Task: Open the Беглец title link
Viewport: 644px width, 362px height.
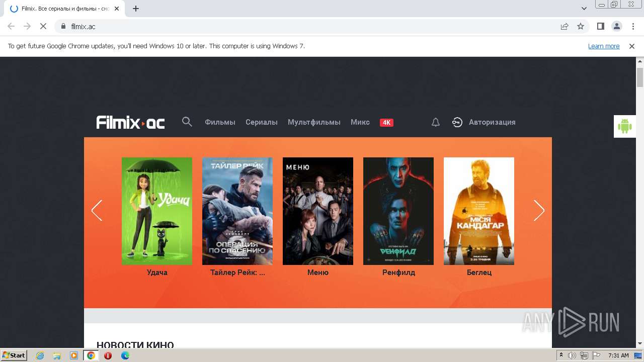Action: coord(479,273)
